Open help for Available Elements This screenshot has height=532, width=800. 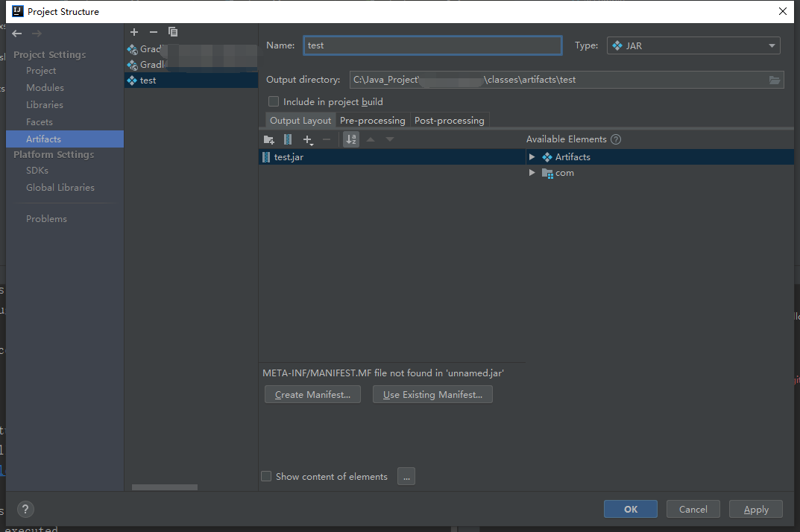[616, 139]
